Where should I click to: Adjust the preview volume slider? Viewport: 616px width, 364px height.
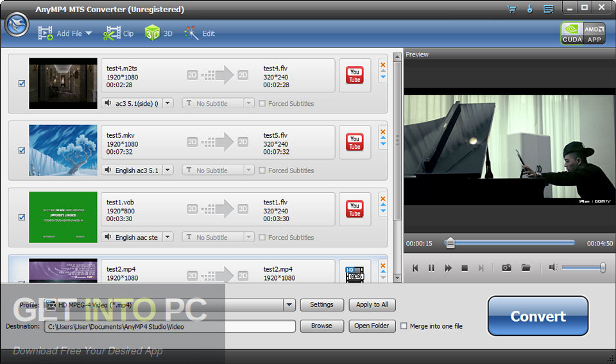[x=583, y=267]
